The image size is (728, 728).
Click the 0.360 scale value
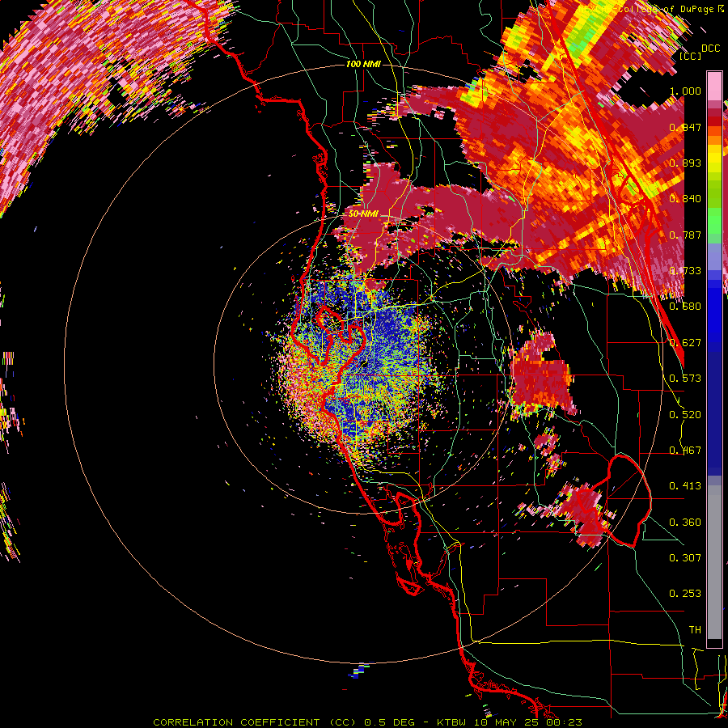685,523
